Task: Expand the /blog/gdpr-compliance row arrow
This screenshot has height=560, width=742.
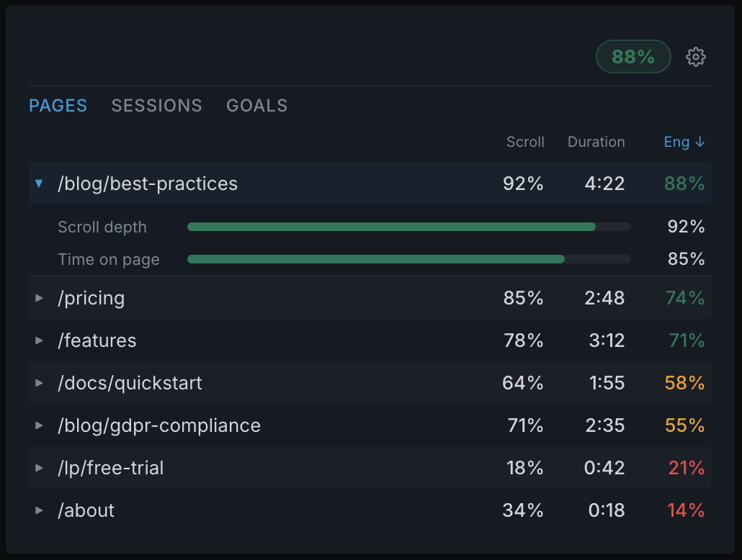Action: (x=40, y=425)
